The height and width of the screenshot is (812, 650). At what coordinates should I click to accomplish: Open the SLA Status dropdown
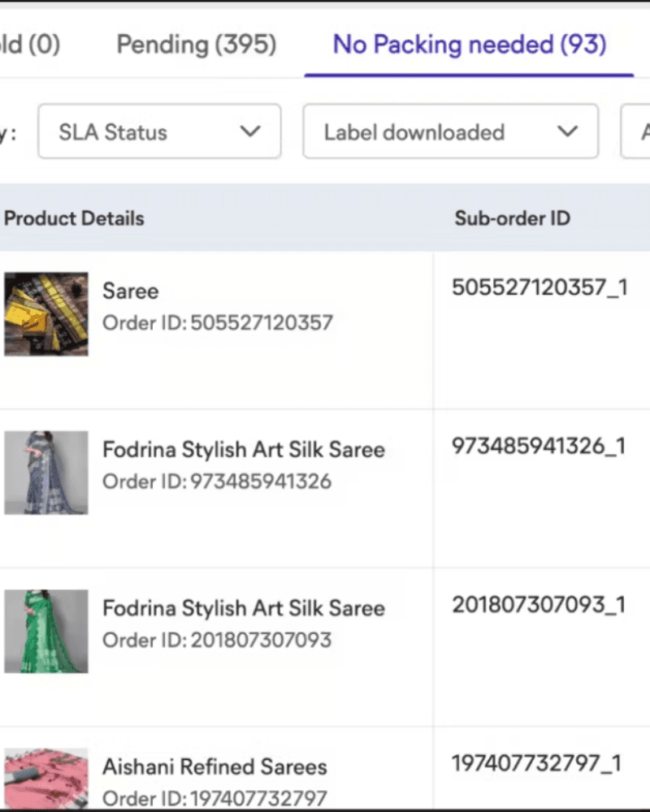[x=159, y=132]
